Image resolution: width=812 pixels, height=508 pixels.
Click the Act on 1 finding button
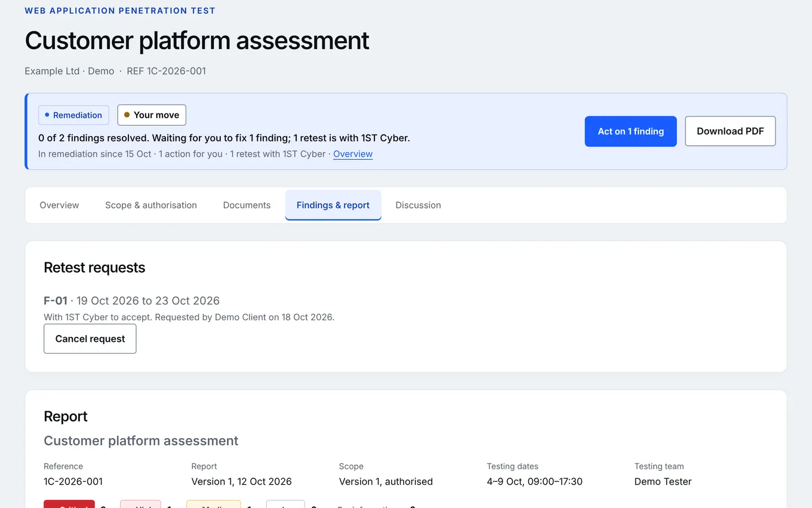630,131
